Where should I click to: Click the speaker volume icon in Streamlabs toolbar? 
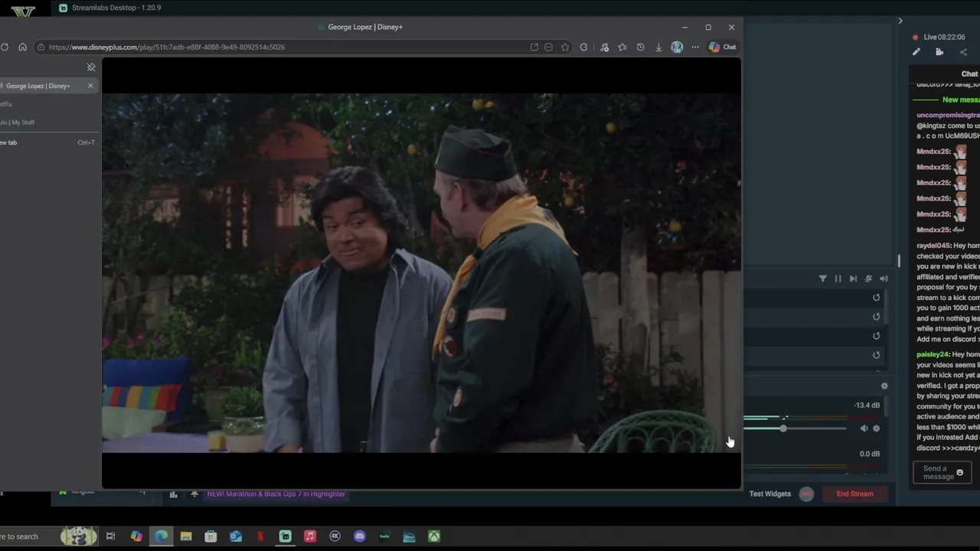[x=884, y=279]
